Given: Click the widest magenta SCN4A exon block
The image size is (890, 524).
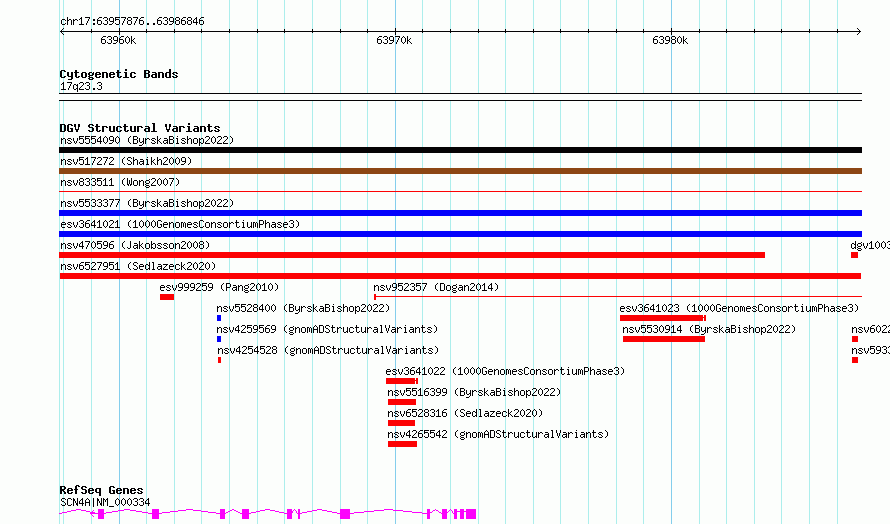Looking at the screenshot, I should point(471,514).
